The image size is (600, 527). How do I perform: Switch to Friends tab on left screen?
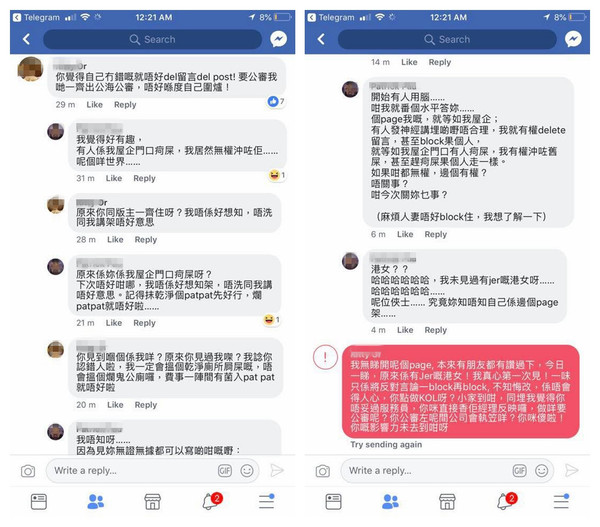(95, 501)
